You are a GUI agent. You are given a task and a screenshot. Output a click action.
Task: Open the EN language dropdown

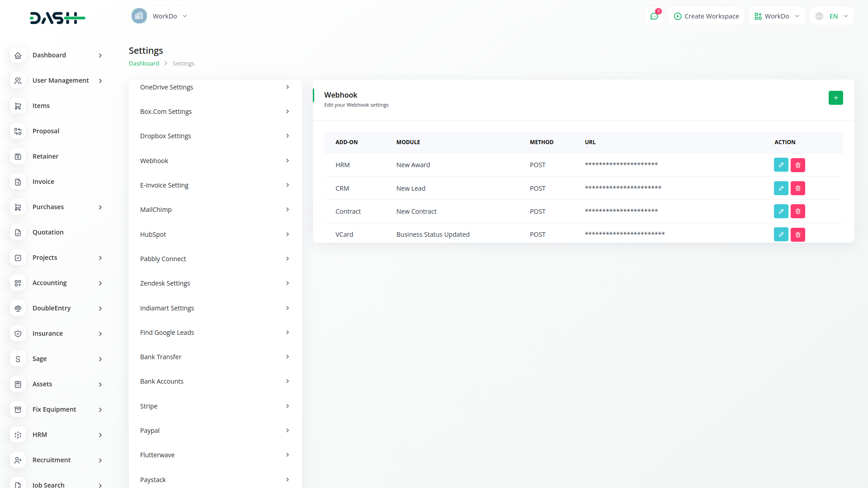click(x=832, y=16)
